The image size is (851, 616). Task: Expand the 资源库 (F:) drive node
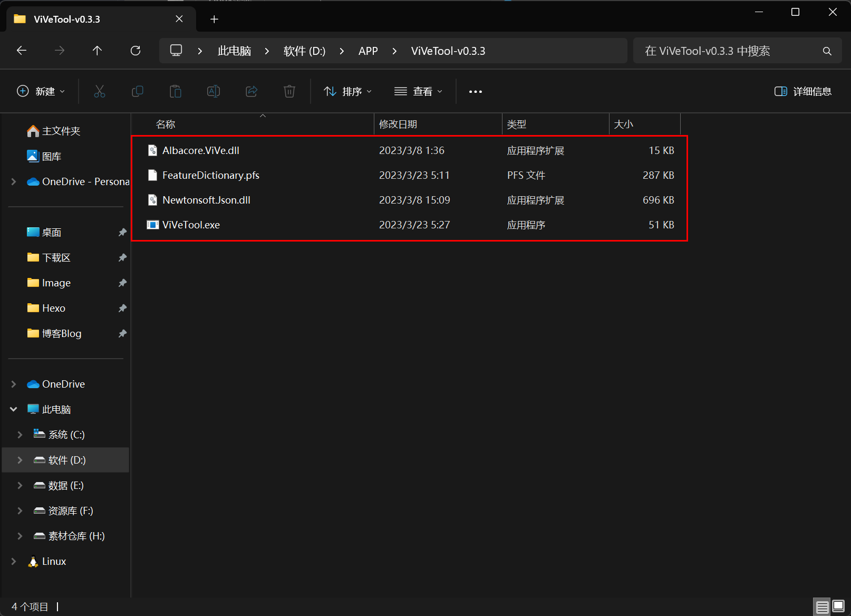[20, 511]
